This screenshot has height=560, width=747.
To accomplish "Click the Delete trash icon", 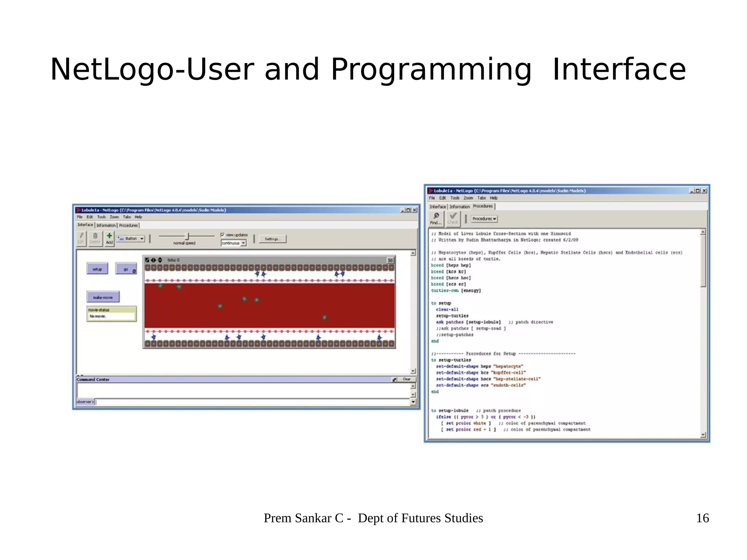I will pos(95,236).
